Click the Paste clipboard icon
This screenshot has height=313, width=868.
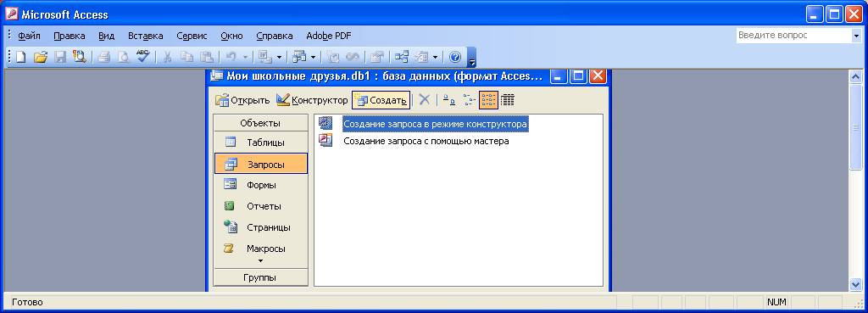tap(207, 57)
